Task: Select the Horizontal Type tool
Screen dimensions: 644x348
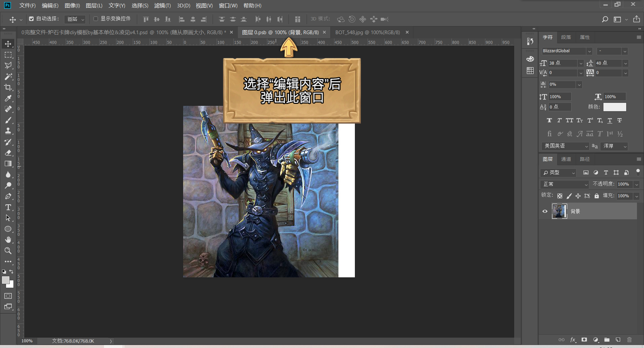Action: click(8, 207)
